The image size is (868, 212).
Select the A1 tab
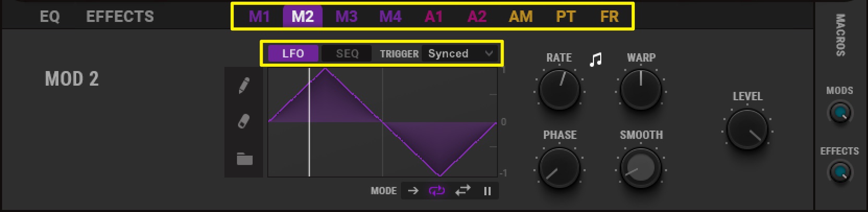434,16
